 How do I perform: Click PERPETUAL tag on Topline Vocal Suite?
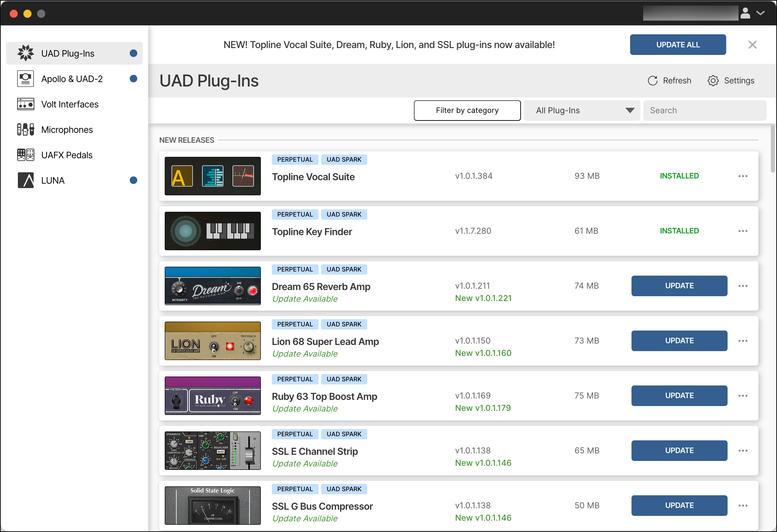pyautogui.click(x=295, y=160)
